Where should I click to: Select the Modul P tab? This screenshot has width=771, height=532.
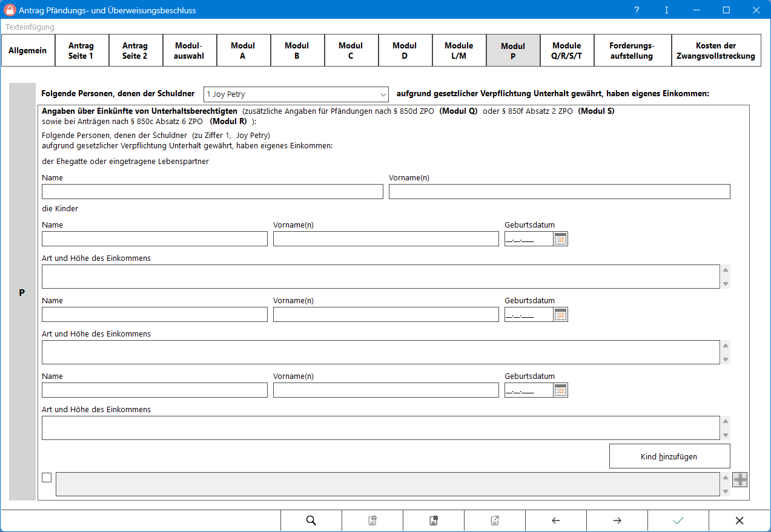513,50
